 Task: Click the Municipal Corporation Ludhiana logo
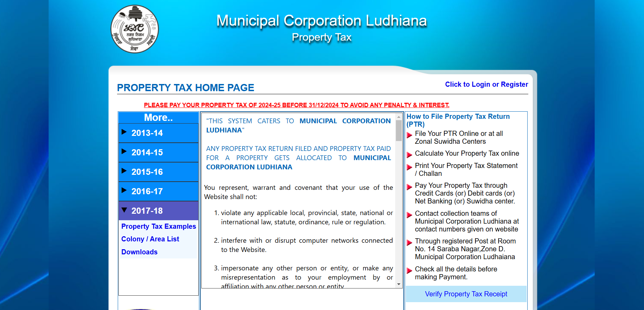pos(135,29)
